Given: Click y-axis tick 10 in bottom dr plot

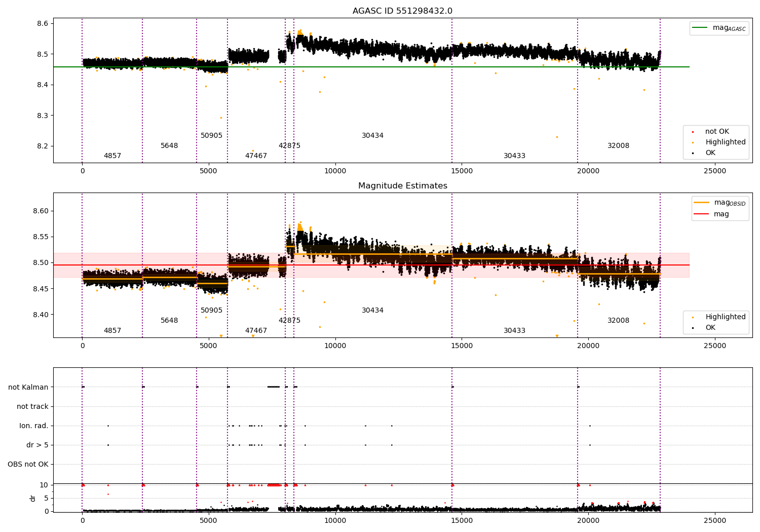Looking at the screenshot, I should tap(44, 485).
